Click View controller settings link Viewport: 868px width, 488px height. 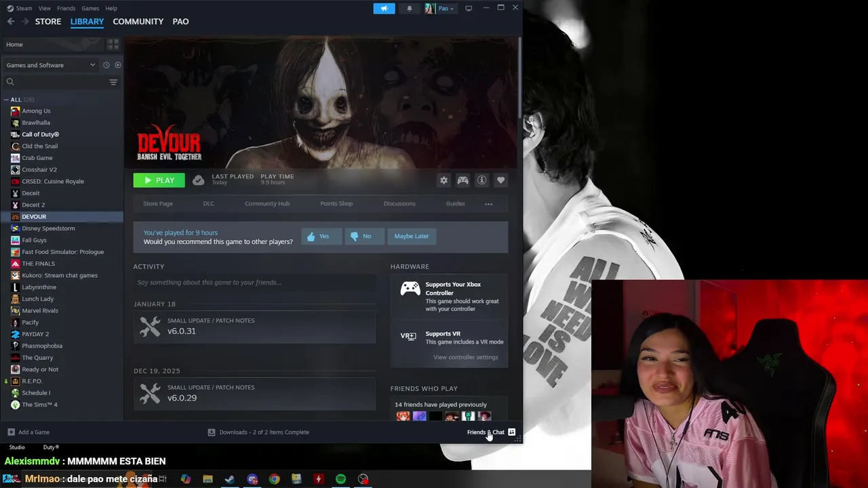(x=466, y=357)
